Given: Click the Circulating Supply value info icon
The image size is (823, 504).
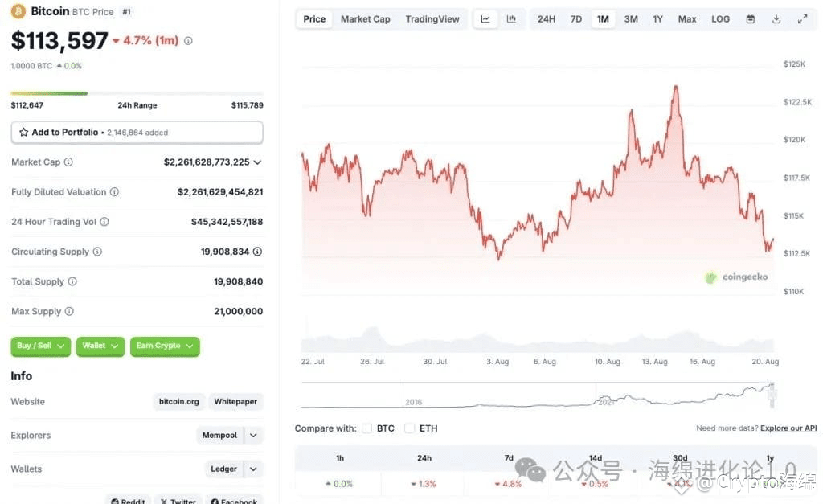Looking at the screenshot, I should [257, 252].
